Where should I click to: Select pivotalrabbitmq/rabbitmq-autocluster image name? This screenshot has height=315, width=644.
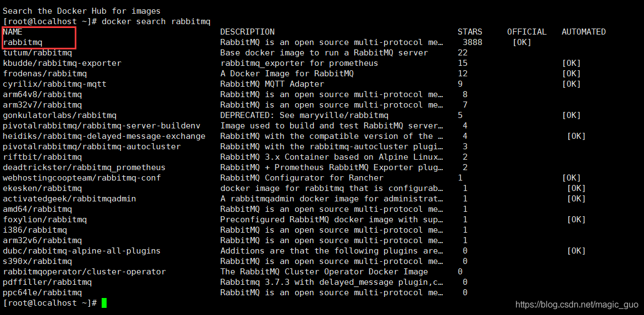(x=92, y=147)
